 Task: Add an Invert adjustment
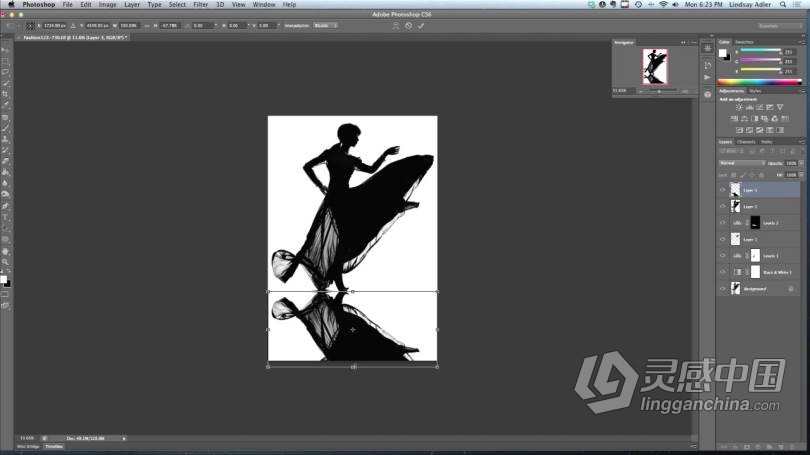pos(740,130)
